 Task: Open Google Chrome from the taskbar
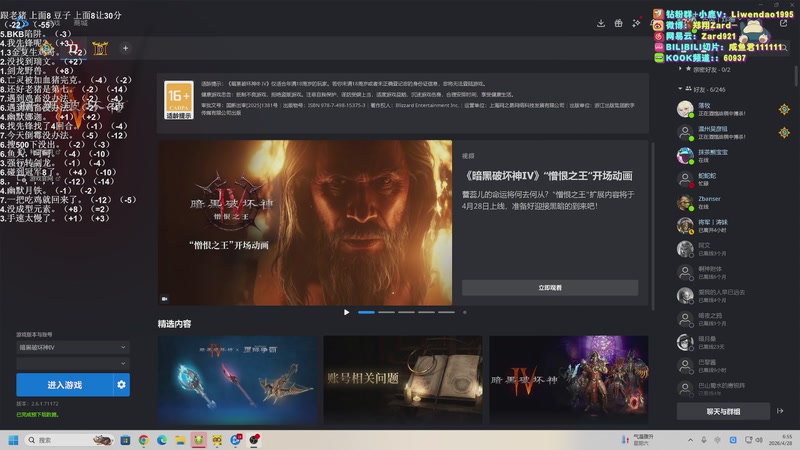click(x=143, y=440)
